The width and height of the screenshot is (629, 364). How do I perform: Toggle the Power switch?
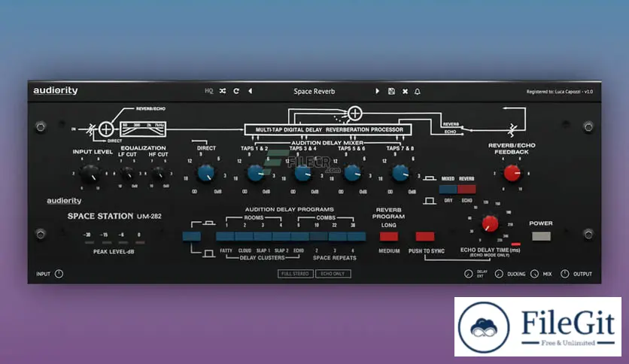[541, 236]
